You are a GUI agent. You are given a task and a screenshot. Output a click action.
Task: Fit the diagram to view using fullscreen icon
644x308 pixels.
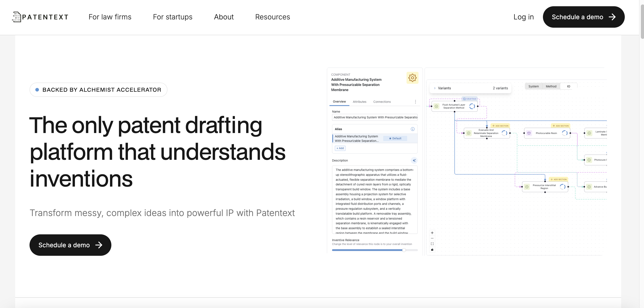click(432, 244)
